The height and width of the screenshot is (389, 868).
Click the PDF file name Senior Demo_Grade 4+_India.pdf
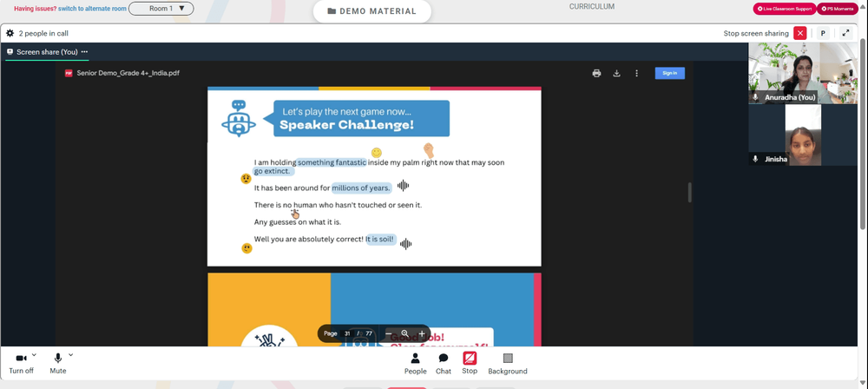(x=128, y=73)
